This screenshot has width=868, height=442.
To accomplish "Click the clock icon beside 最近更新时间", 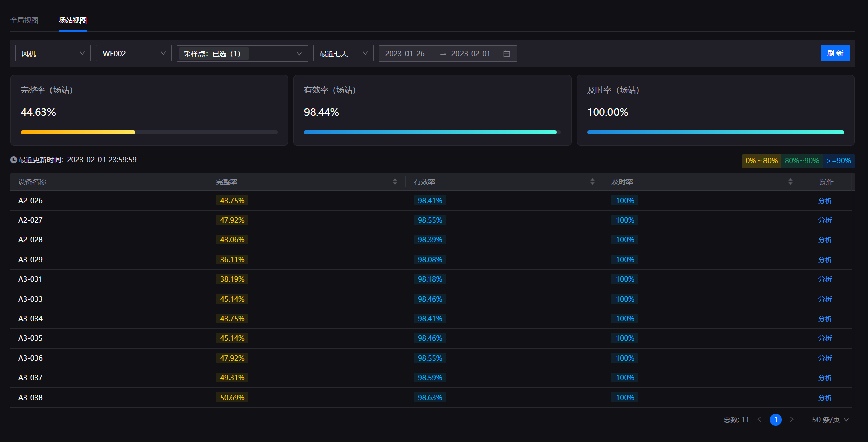I will click(x=14, y=160).
